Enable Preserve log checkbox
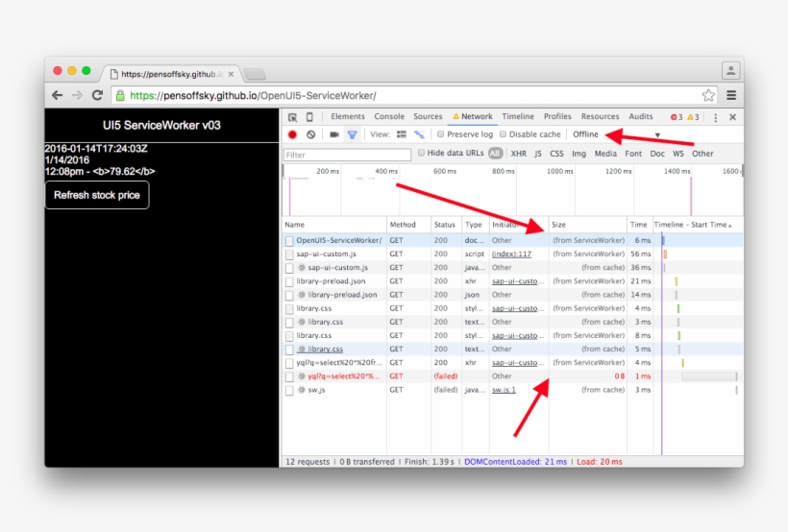 (x=440, y=134)
